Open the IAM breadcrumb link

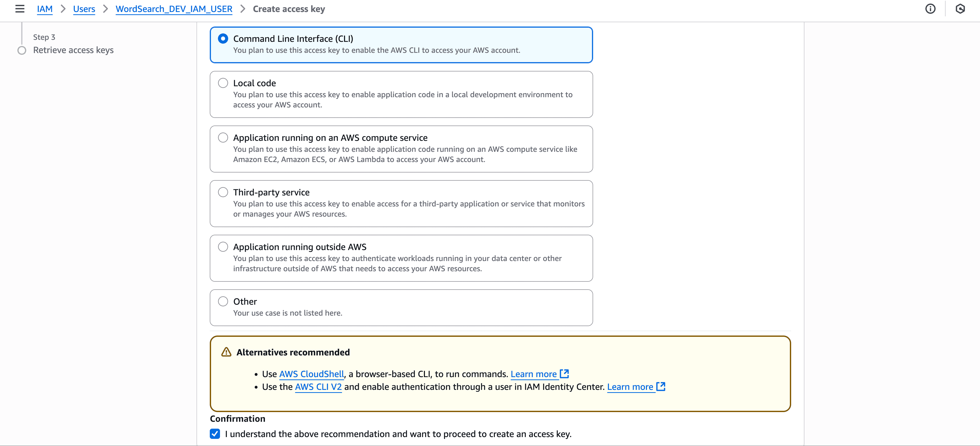click(x=44, y=9)
